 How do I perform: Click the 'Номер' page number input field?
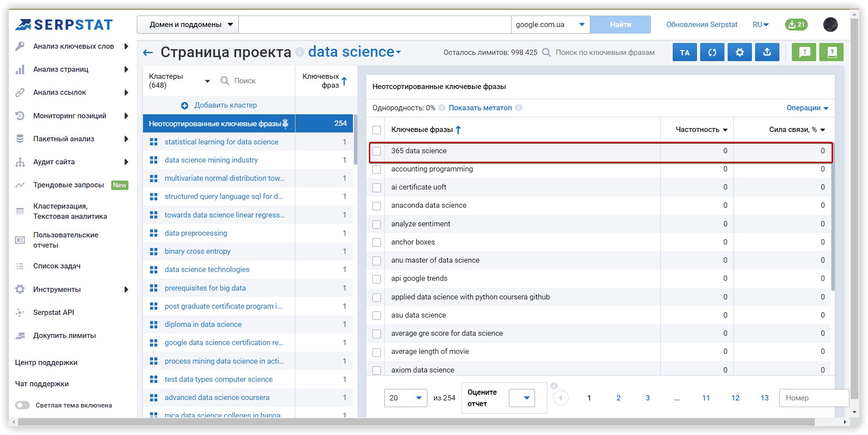click(x=813, y=398)
